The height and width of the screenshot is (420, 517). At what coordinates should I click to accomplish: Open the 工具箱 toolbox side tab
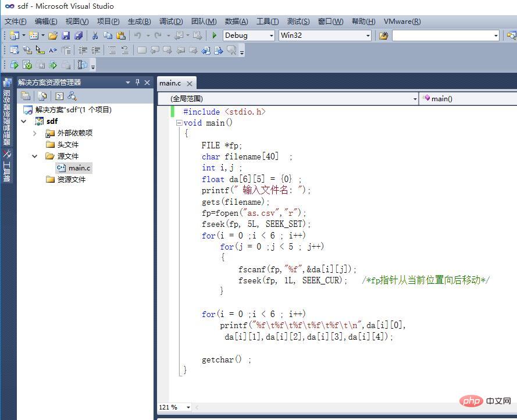tap(6, 167)
